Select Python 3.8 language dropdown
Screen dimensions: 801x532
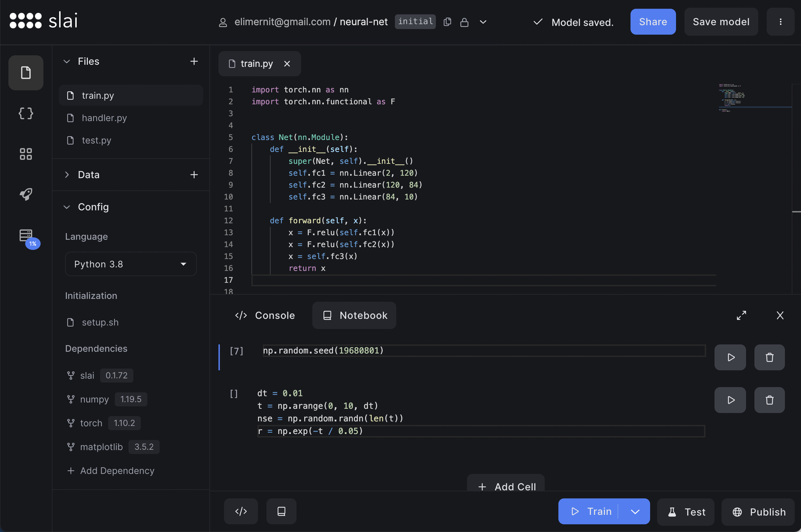(x=131, y=264)
